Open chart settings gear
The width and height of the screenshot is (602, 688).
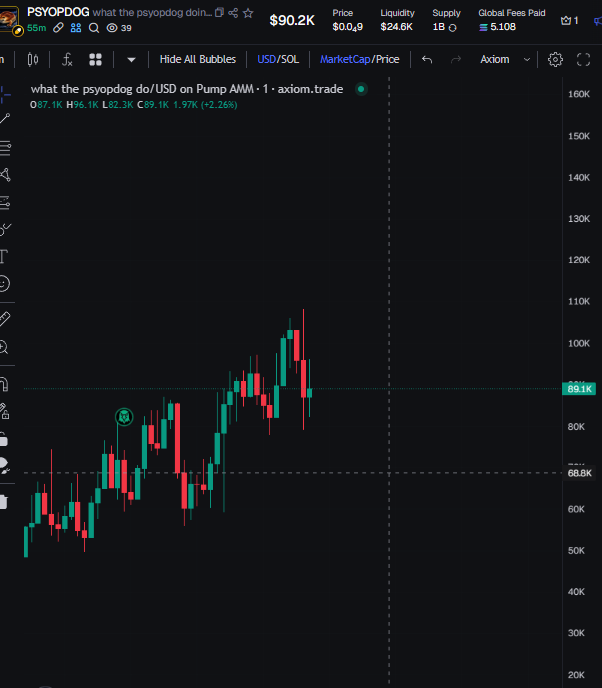tap(555, 59)
